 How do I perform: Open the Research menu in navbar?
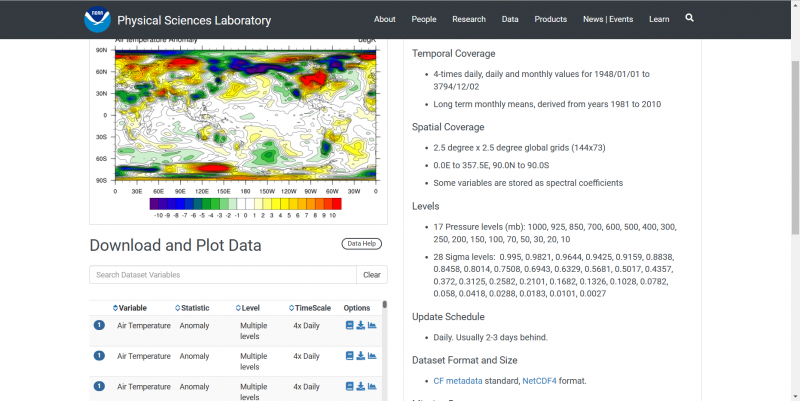click(x=468, y=19)
